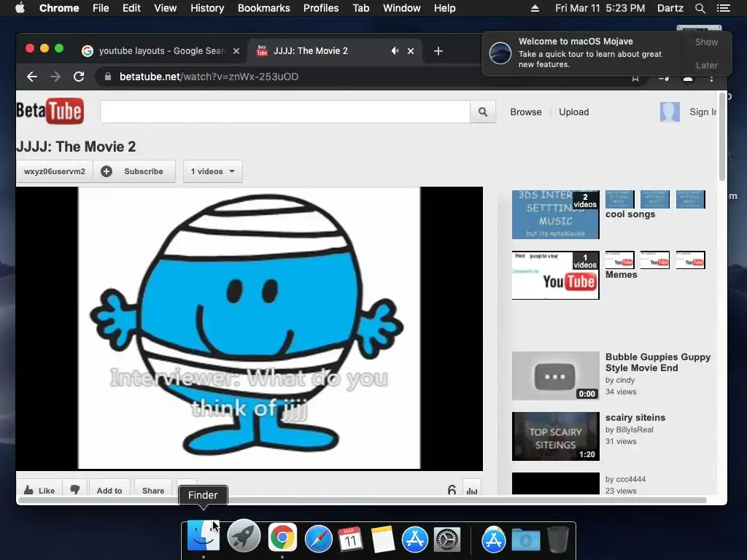747x560 pixels.
Task: Click Show on the Mojave notification
Action: [706, 42]
